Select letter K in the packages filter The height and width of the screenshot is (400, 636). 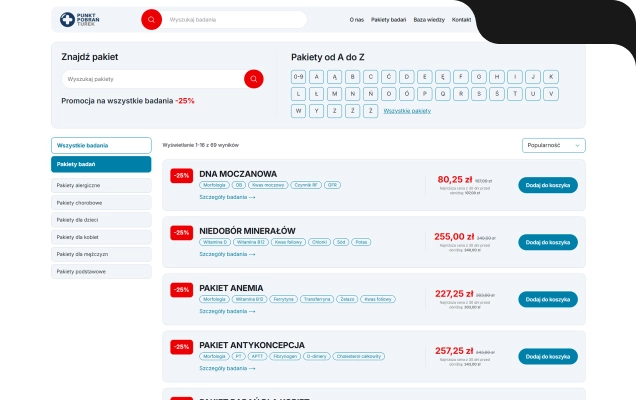(x=551, y=77)
